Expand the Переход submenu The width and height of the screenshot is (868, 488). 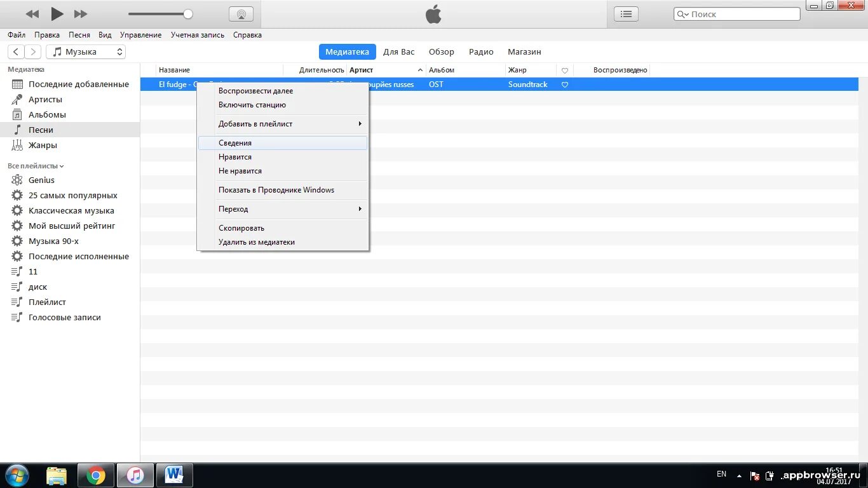(283, 209)
